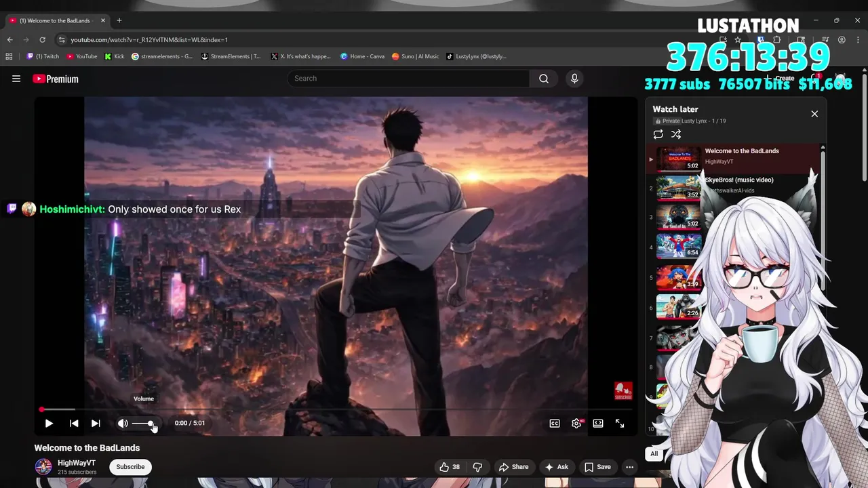
Task: Enter fullscreen mode
Action: click(x=620, y=423)
